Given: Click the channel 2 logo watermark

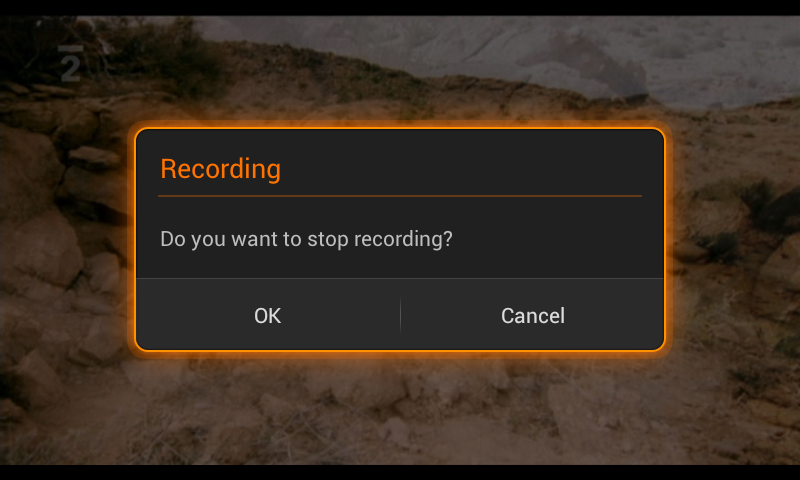Looking at the screenshot, I should (70, 63).
